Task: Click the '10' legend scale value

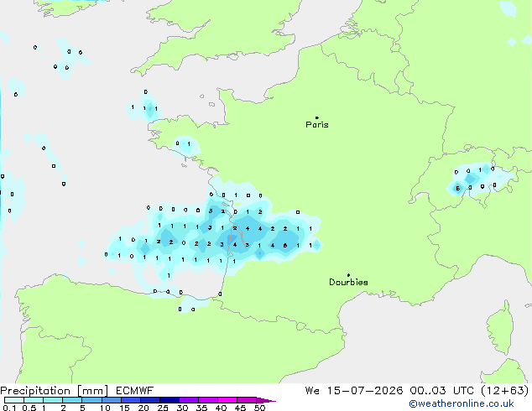Action: point(105,408)
